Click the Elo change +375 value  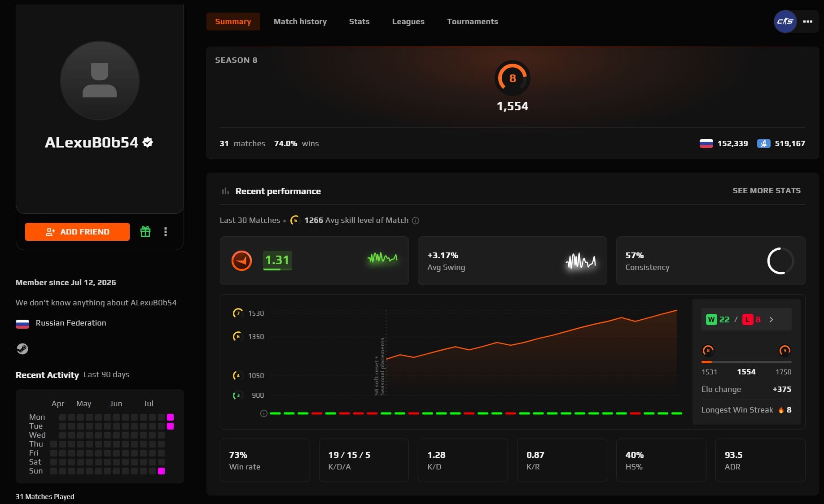tap(782, 389)
